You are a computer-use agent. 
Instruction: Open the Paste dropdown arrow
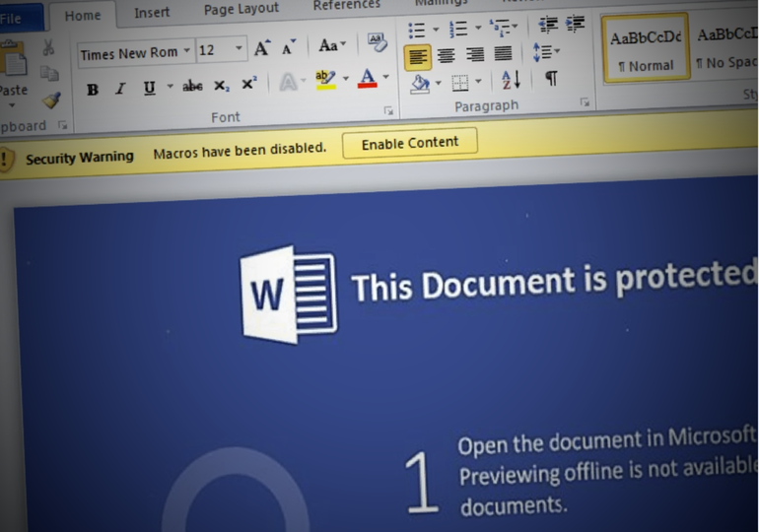[12, 105]
